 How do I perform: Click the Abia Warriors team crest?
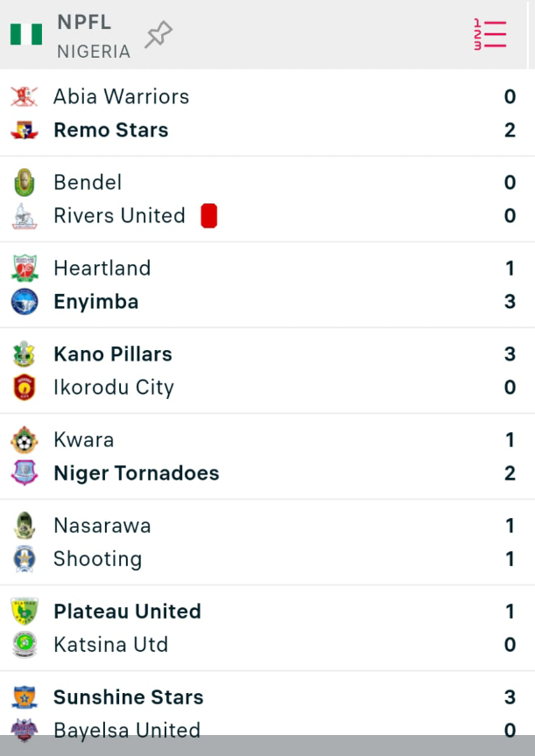click(25, 96)
